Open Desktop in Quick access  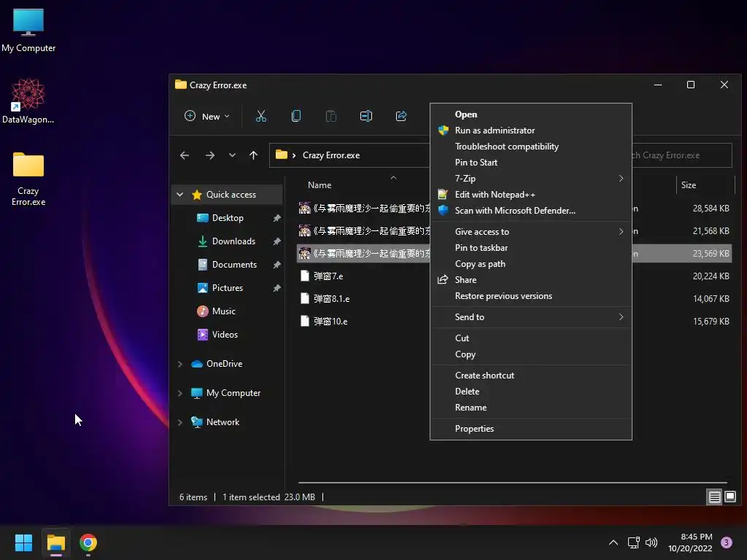tap(228, 217)
